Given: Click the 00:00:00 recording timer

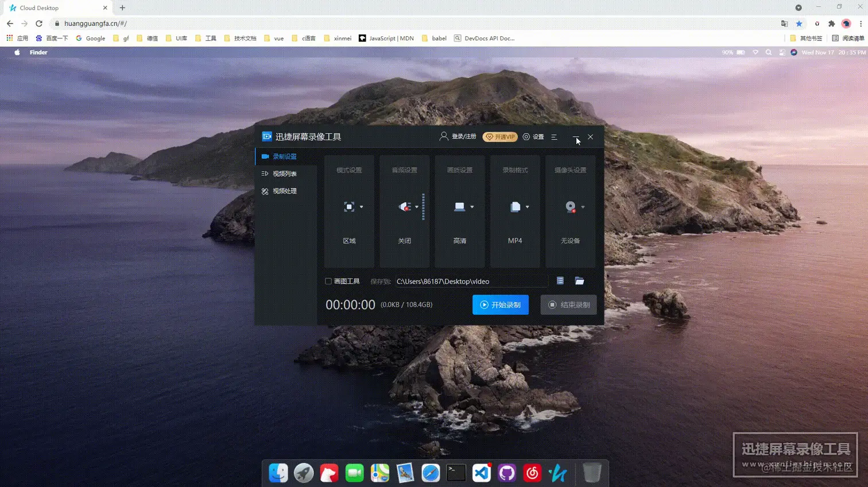Looking at the screenshot, I should click(350, 305).
